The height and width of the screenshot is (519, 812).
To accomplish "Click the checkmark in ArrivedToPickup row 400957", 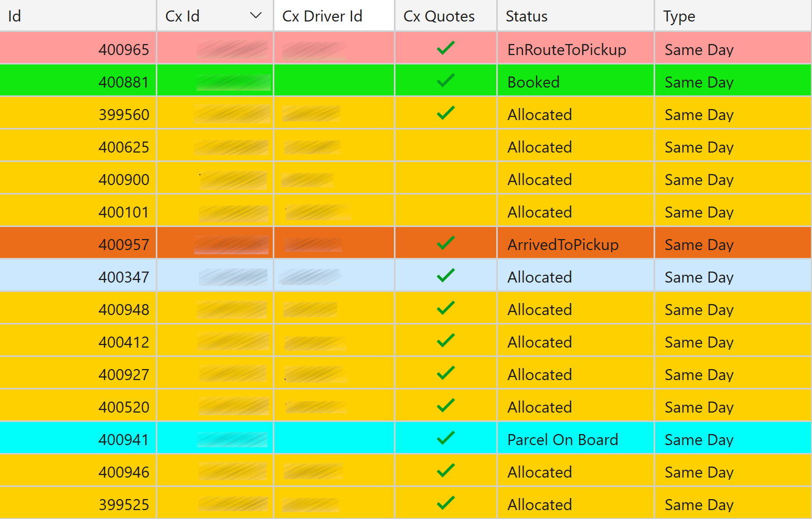I will (x=445, y=243).
